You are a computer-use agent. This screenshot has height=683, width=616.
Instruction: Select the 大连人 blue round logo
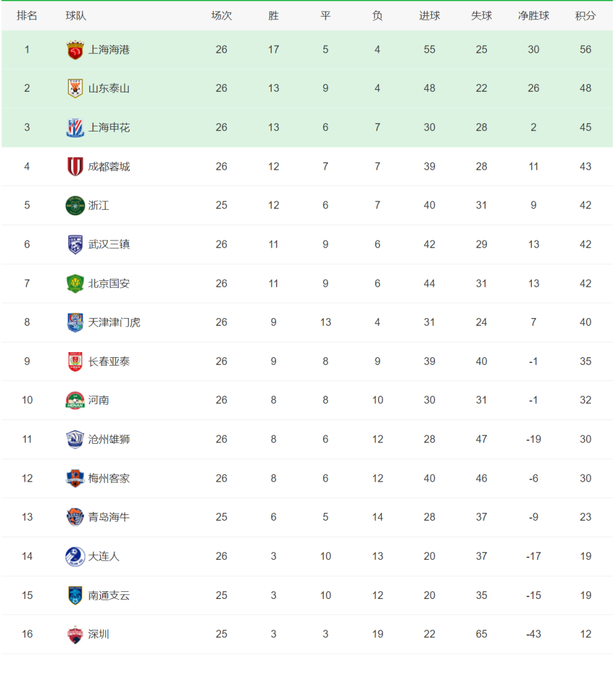75,556
